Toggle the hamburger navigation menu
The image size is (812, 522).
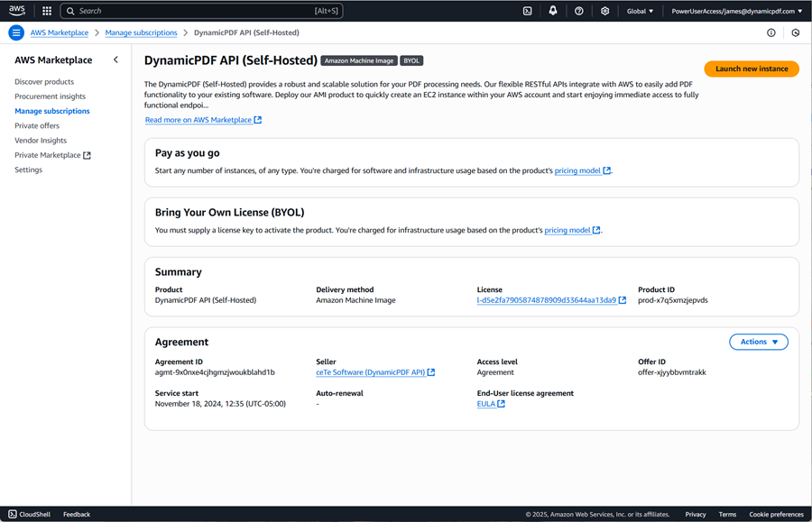(16, 32)
